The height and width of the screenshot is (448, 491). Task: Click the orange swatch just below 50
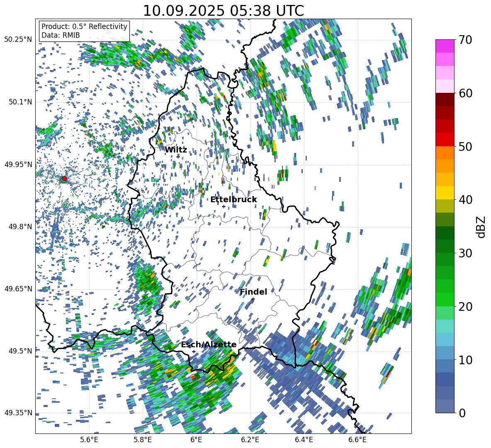pyautogui.click(x=445, y=153)
